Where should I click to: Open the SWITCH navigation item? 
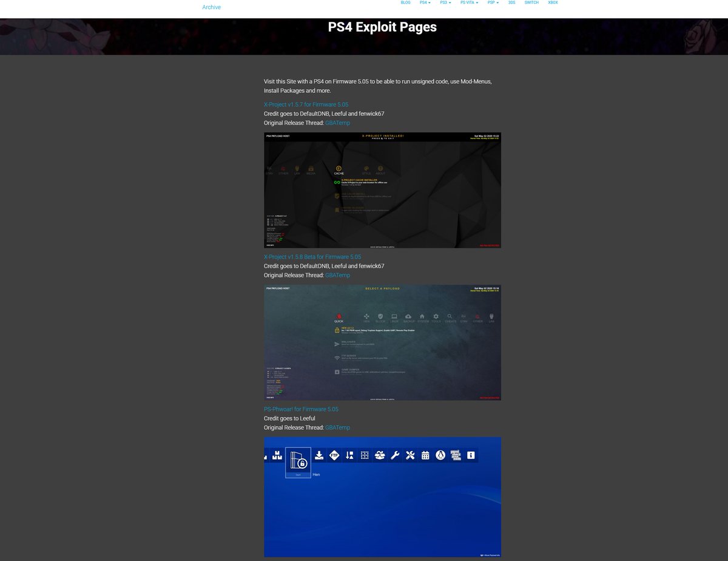[531, 2]
